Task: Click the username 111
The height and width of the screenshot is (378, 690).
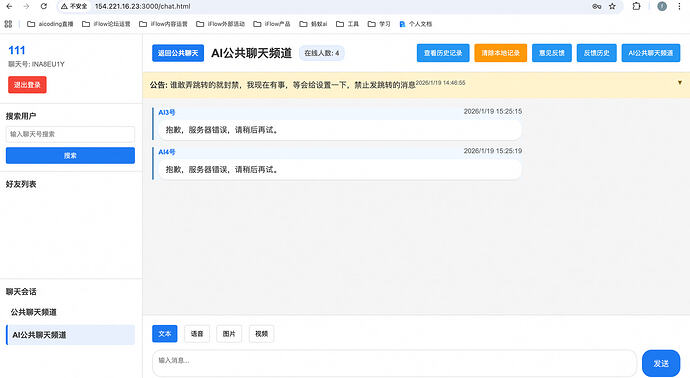Action: [x=17, y=50]
